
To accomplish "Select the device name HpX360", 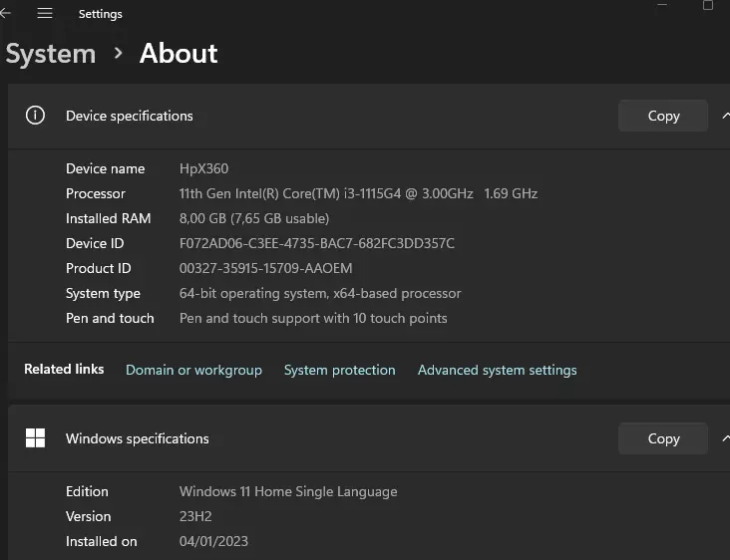I will click(x=203, y=168).
